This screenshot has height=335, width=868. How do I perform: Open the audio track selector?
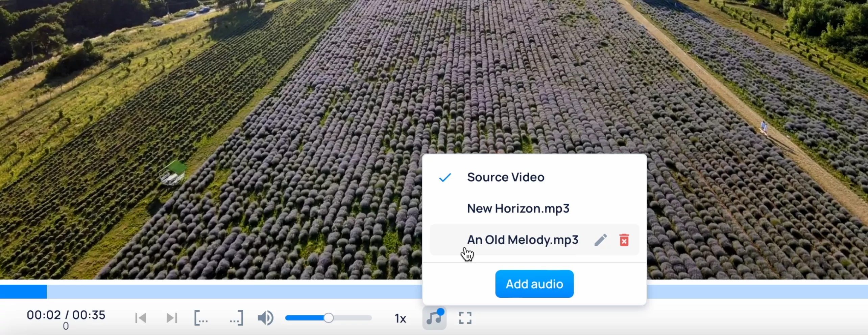[434, 317]
